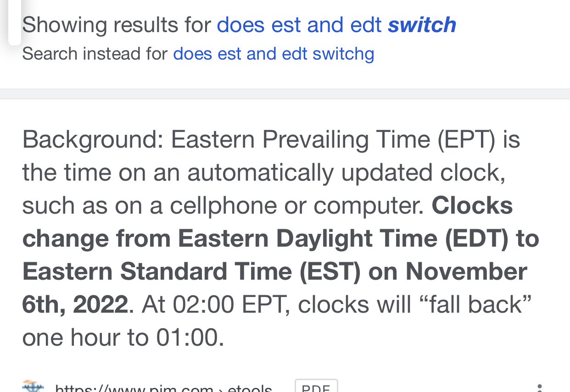
Task: Click the 'Background: Eastern Prevailing Time (EPT)' text
Action: [259, 139]
